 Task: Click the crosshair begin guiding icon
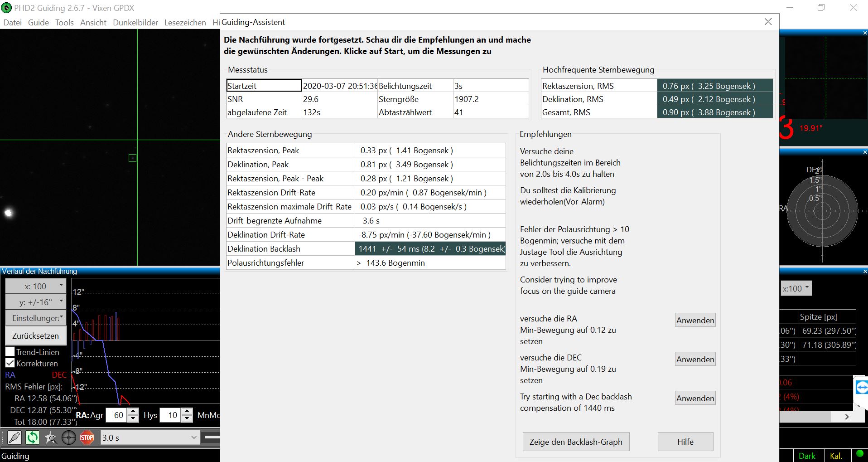coord(69,438)
